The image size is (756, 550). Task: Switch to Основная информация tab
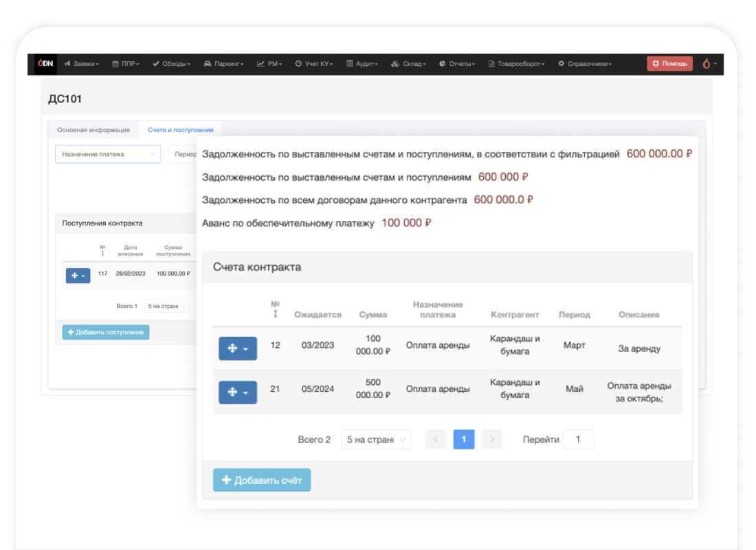tap(93, 130)
